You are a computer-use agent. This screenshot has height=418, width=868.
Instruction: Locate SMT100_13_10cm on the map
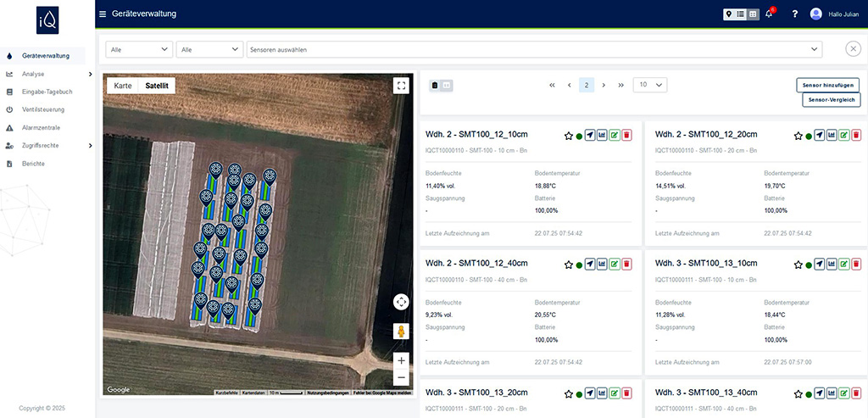point(820,264)
